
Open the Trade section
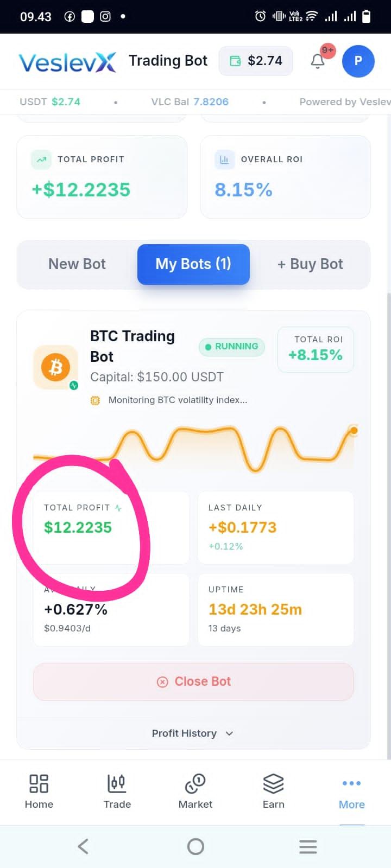pyautogui.click(x=117, y=792)
